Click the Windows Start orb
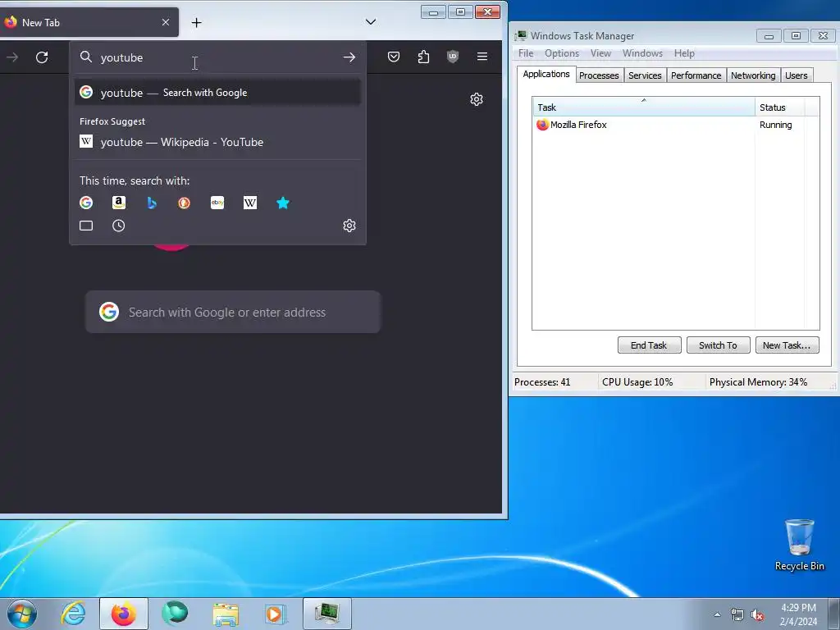 pyautogui.click(x=22, y=614)
